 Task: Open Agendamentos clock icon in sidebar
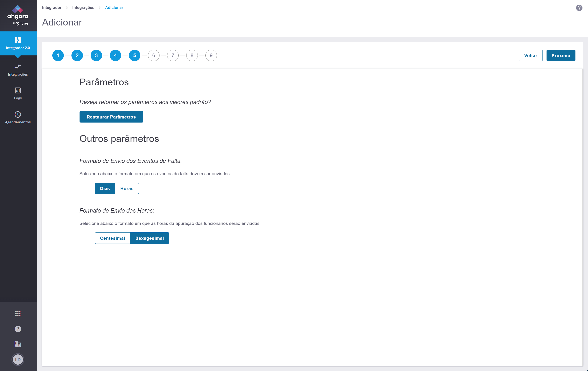coord(18,114)
